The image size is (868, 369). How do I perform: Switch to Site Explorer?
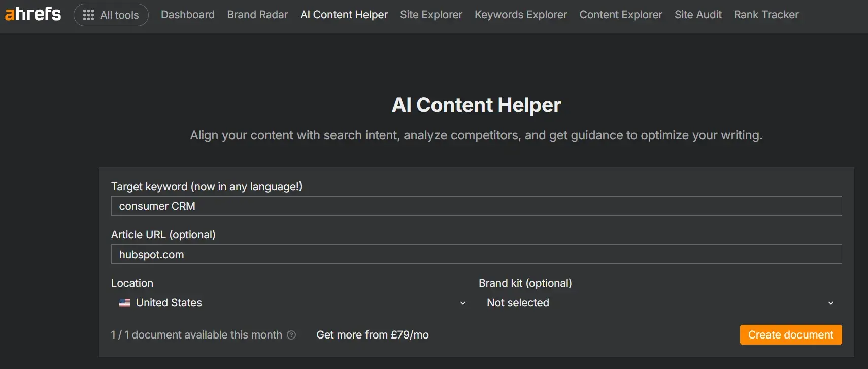(431, 15)
